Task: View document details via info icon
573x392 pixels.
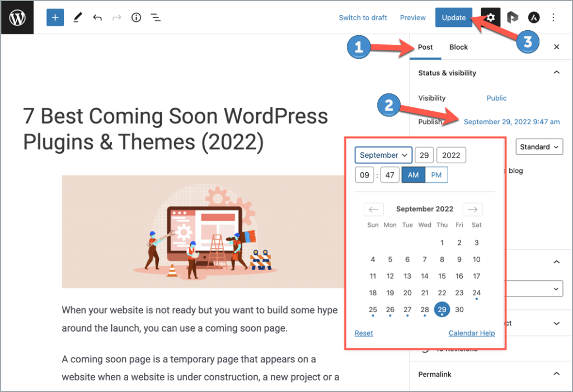Action: point(135,17)
